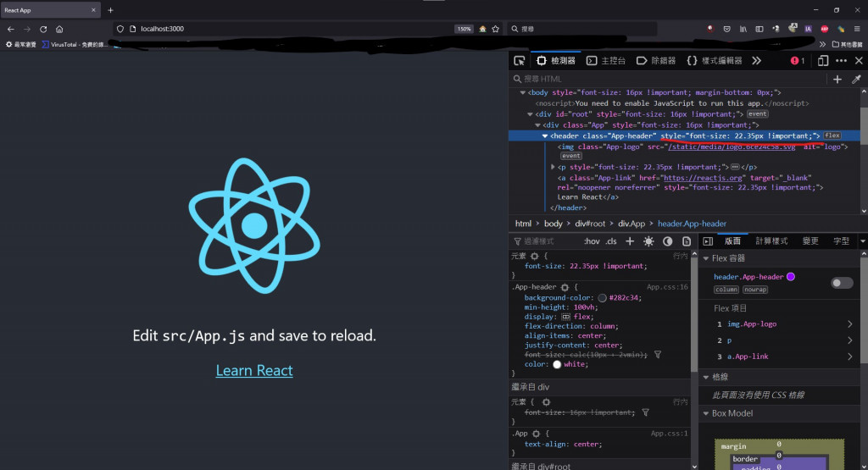868x470 pixels.
Task: Click the .App-header rule selector highlighter icon
Action: click(x=565, y=288)
